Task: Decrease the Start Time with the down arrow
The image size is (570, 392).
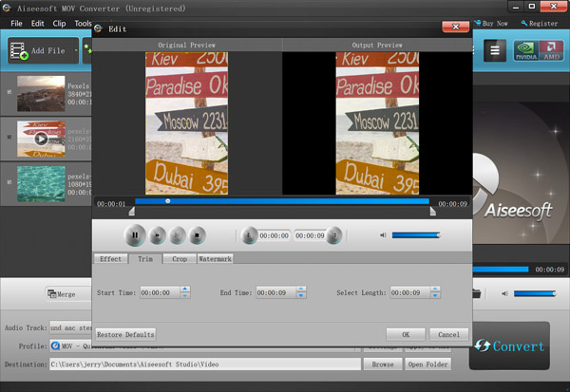Action: (184, 295)
